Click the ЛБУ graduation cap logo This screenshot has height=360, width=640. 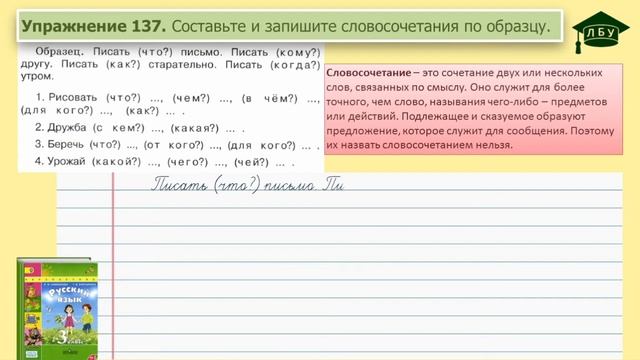coord(600,32)
